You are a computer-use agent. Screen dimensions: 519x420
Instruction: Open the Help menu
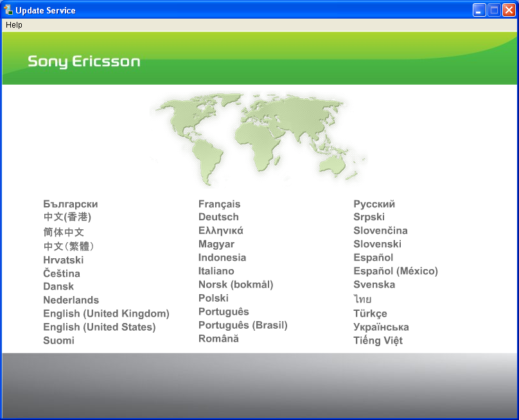[14, 25]
